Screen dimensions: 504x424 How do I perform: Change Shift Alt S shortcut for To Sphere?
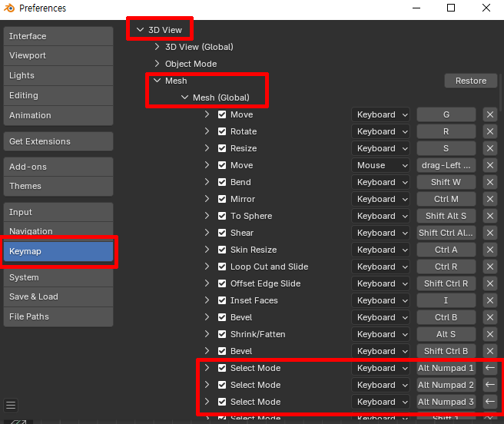[446, 216]
